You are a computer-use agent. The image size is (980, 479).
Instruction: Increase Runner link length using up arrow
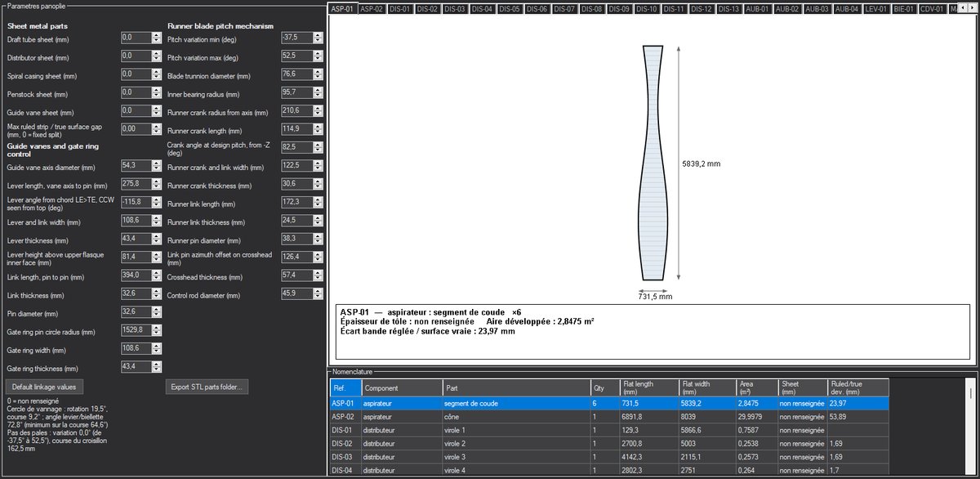tap(318, 199)
